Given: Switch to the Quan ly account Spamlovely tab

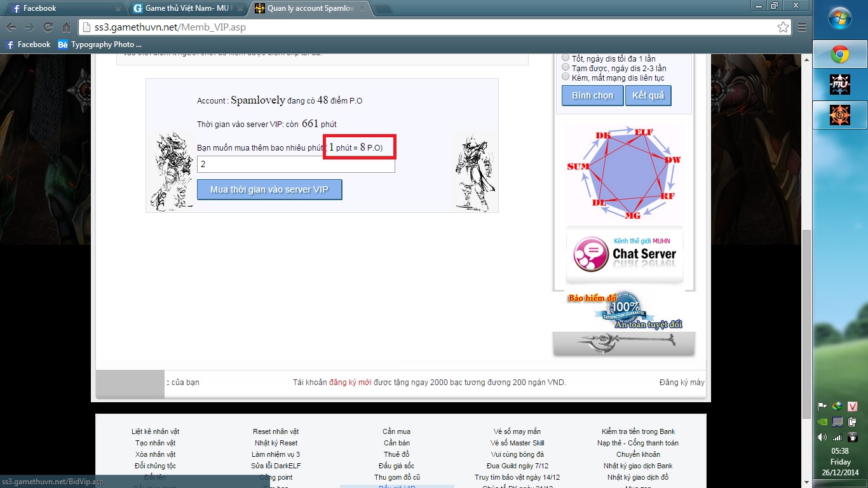Looking at the screenshot, I should pyautogui.click(x=309, y=8).
